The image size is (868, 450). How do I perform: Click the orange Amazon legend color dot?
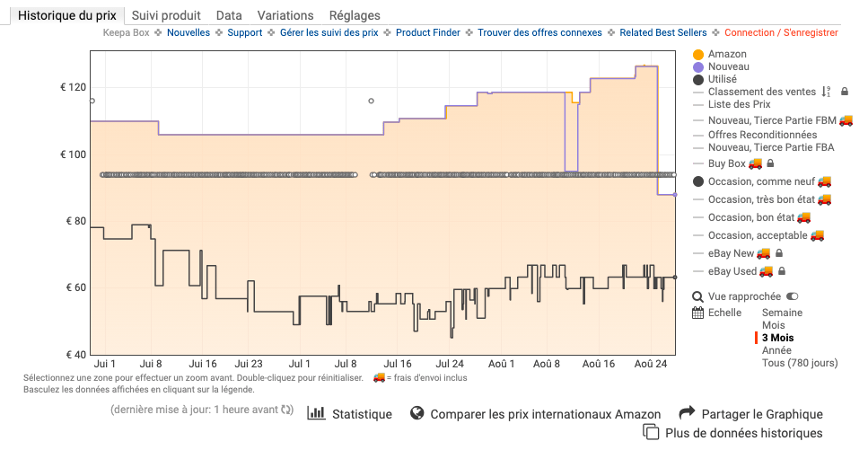698,54
